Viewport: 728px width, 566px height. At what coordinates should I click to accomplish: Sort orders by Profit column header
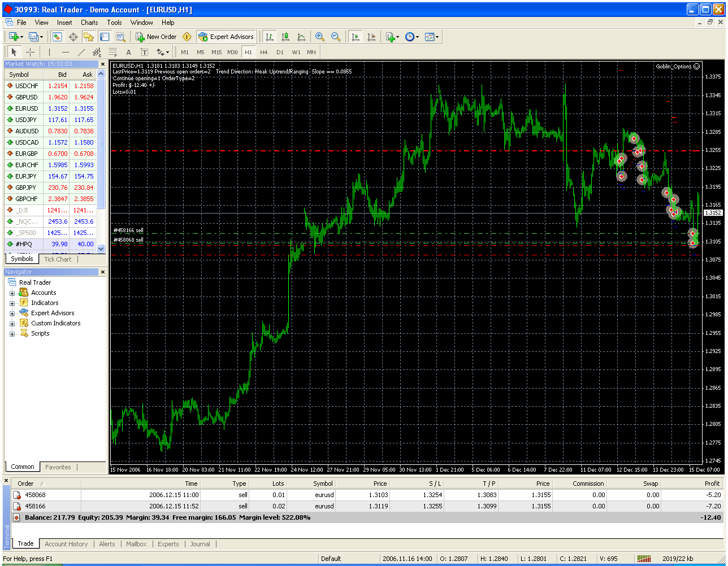(693, 484)
